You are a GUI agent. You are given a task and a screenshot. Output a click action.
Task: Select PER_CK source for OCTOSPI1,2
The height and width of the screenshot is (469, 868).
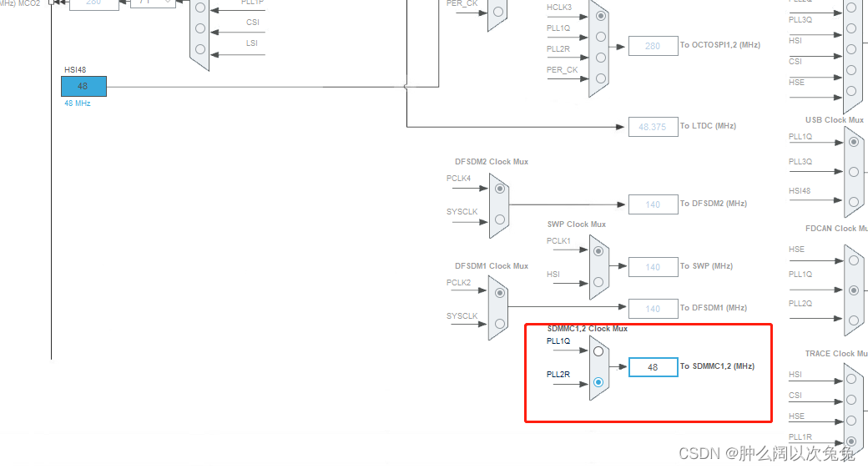click(x=601, y=78)
